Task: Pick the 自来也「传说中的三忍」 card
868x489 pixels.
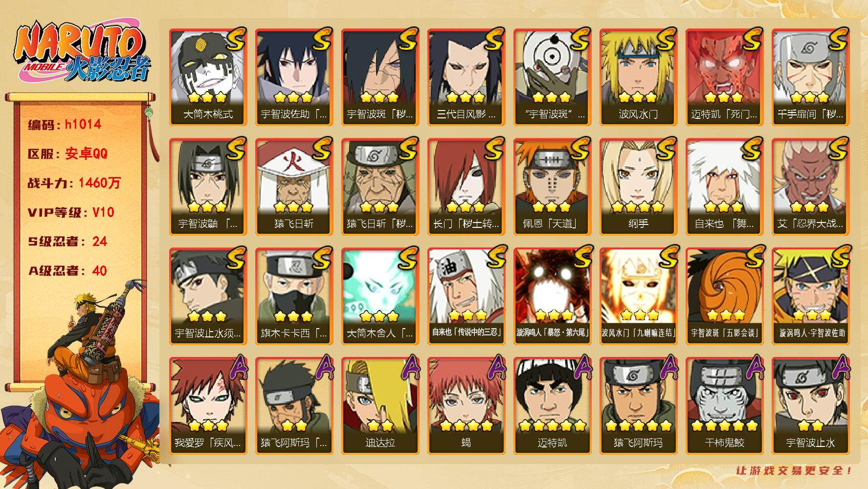Action: [x=466, y=296]
